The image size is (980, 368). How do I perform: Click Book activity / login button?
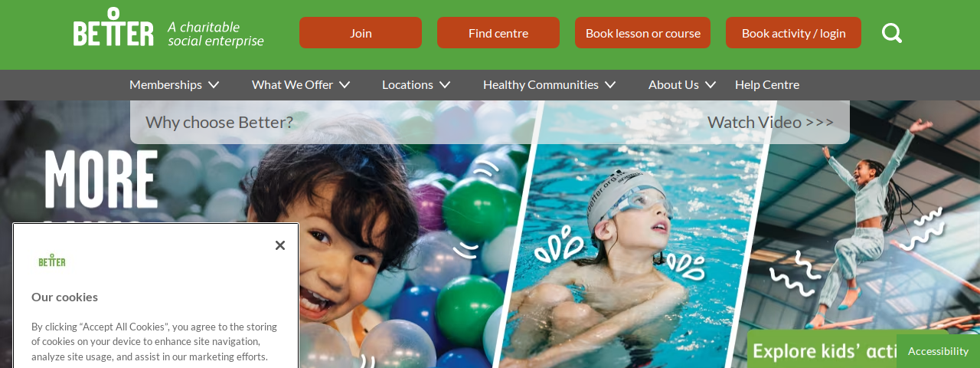tap(793, 33)
